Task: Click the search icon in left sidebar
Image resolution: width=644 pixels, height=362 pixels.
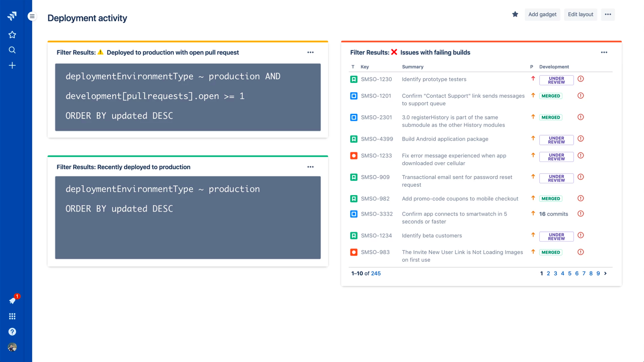Action: click(12, 50)
